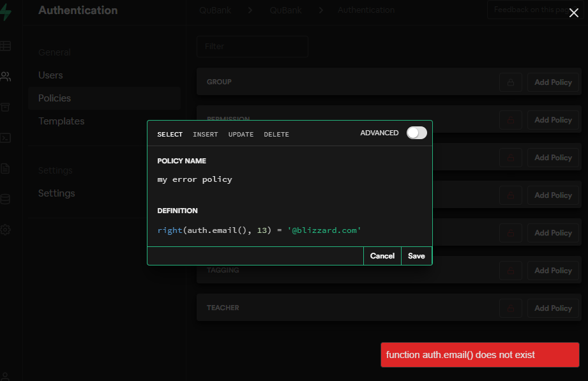Toggle the ADVANCED switch
The height and width of the screenshot is (381, 588).
417,133
